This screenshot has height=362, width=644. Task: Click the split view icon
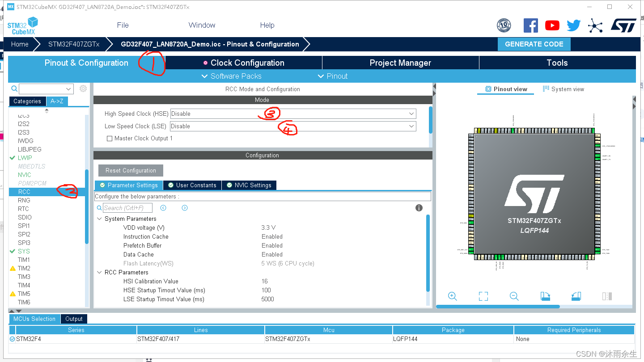pos(607,296)
